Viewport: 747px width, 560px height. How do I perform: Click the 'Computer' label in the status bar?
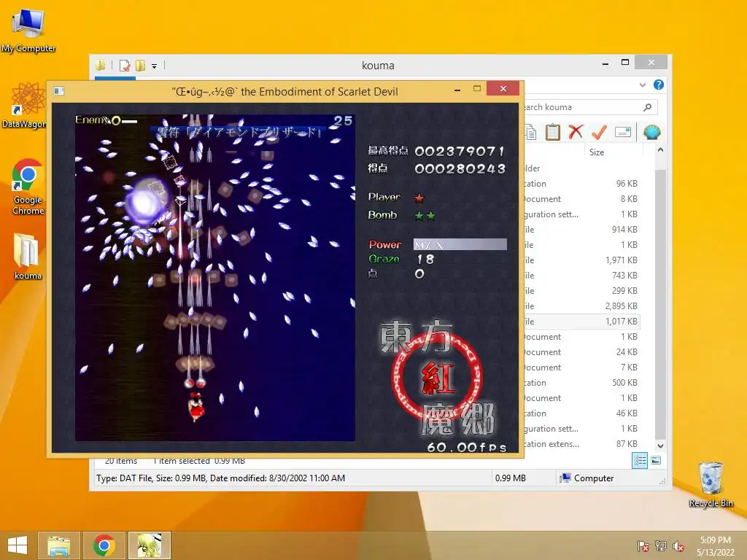coord(594,478)
